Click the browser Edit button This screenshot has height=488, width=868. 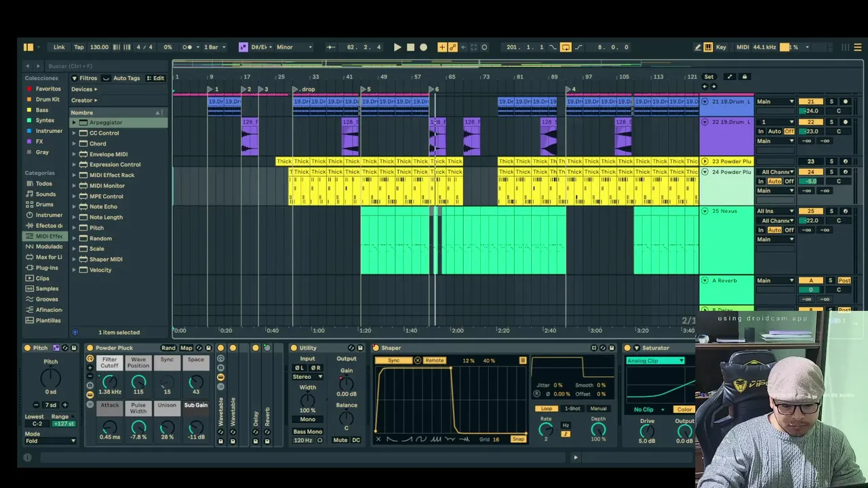tap(155, 78)
